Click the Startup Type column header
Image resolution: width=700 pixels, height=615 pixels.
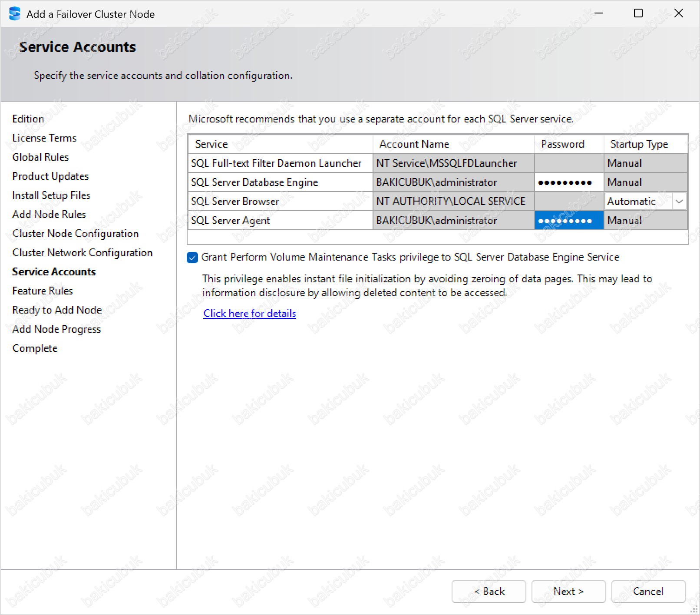pyautogui.click(x=639, y=144)
